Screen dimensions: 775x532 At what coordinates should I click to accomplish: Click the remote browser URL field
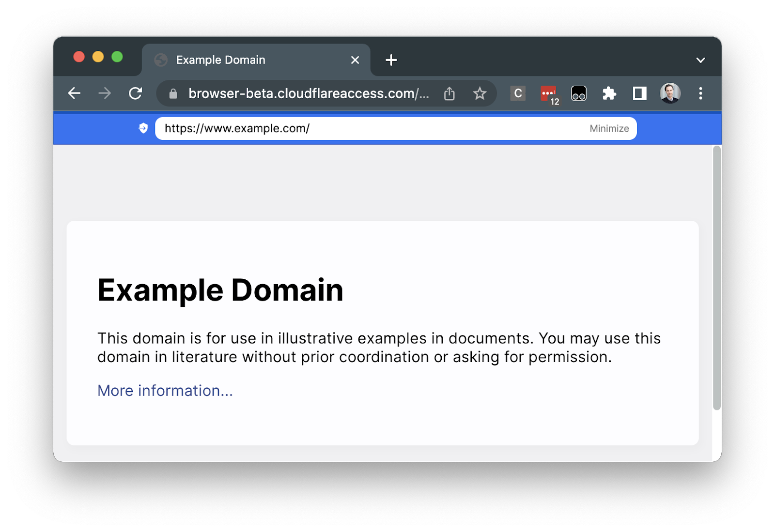pos(339,128)
